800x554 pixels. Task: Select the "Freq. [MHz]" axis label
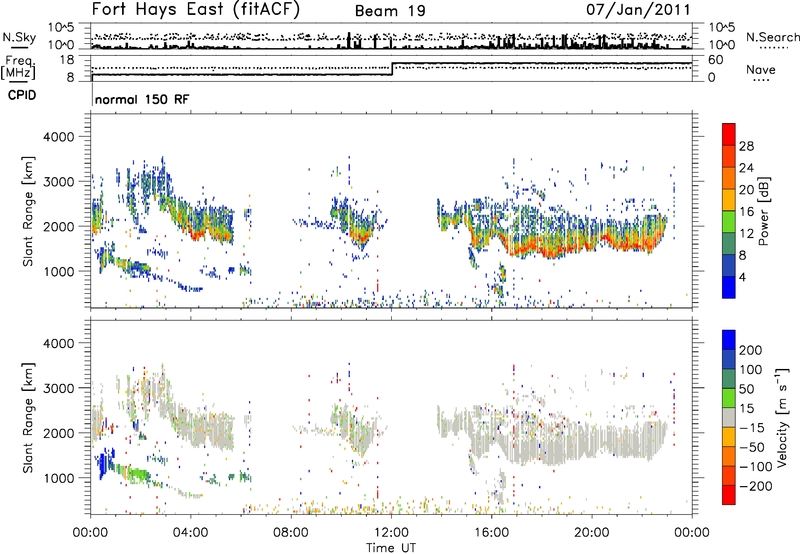pyautogui.click(x=18, y=67)
